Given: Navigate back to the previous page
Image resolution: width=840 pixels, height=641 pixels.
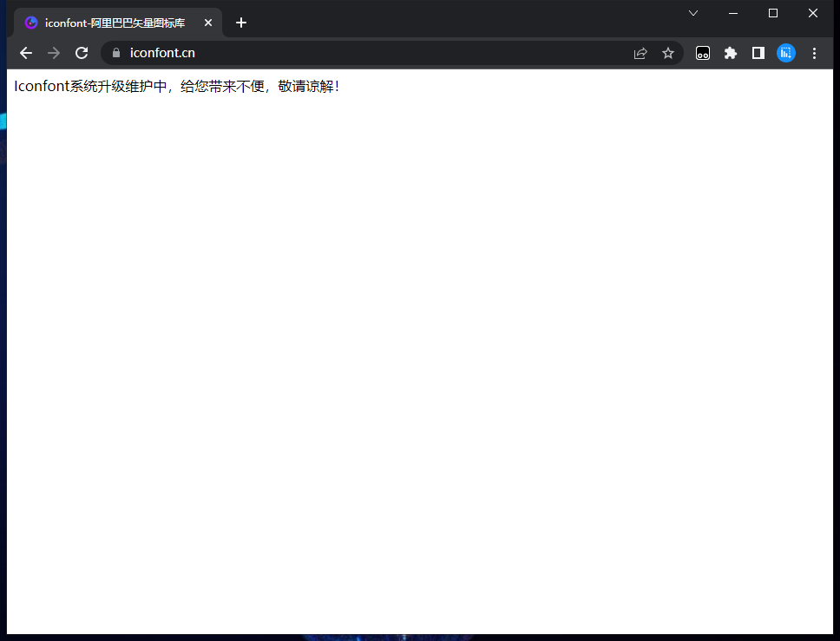Looking at the screenshot, I should [25, 53].
